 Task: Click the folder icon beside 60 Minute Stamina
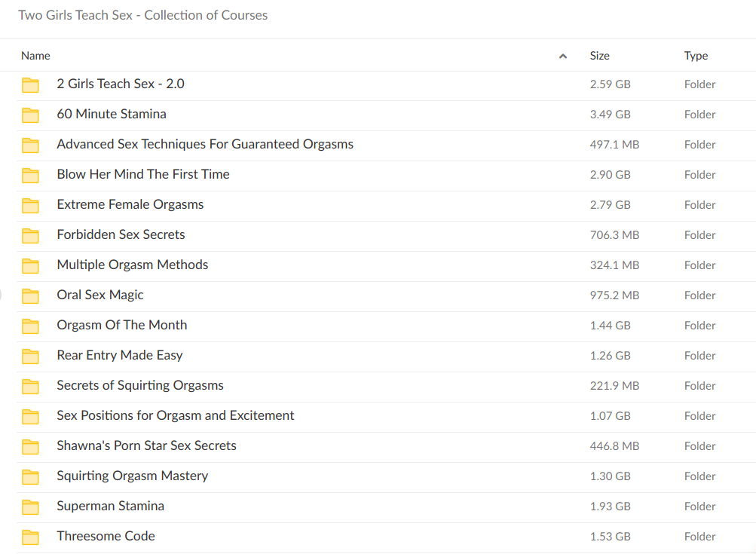pos(30,115)
